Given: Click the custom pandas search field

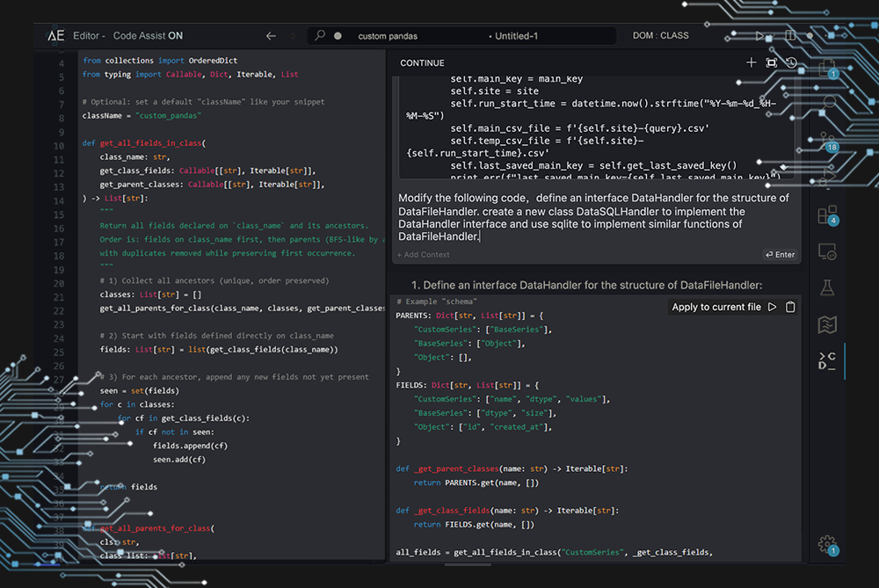Looking at the screenshot, I should coord(388,36).
